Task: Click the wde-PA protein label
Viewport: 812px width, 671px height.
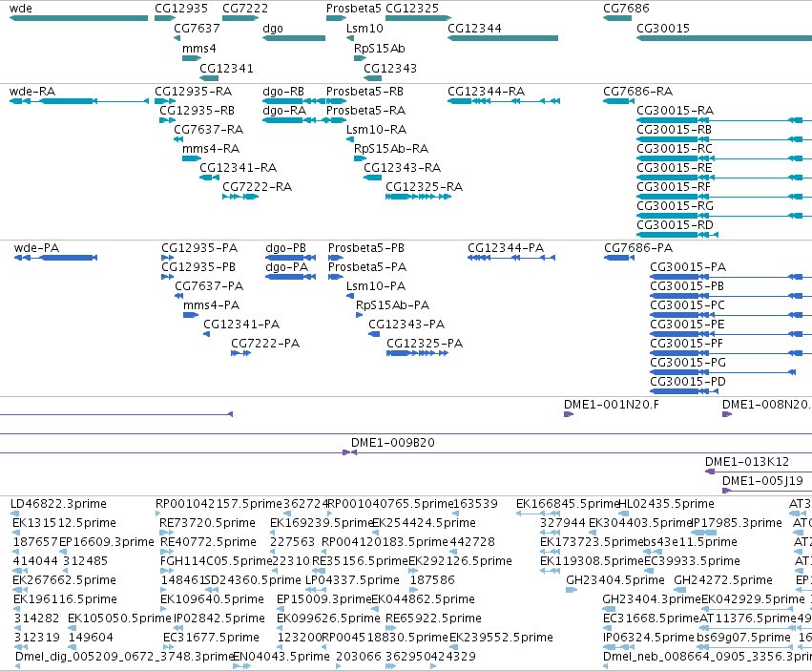Action: (x=37, y=248)
